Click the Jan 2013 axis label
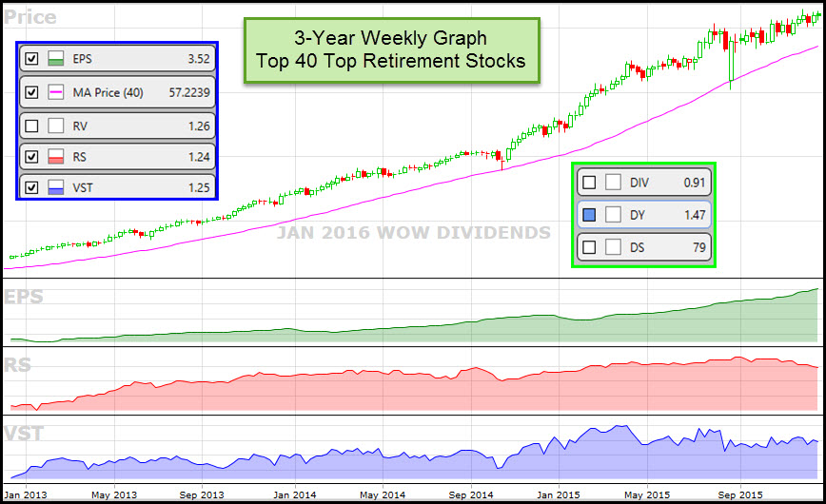The width and height of the screenshot is (826, 504). point(26,495)
